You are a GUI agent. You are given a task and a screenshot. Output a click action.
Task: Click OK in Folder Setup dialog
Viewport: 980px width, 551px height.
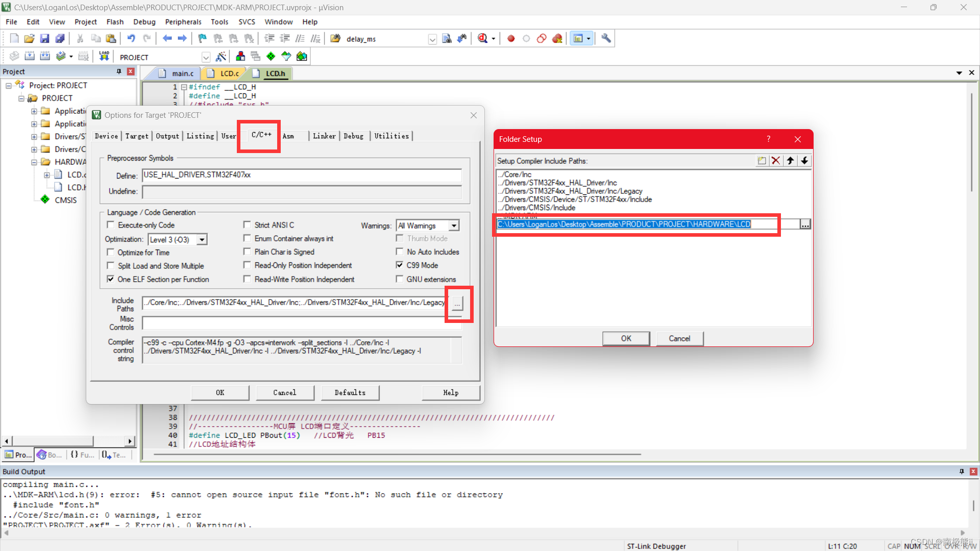[626, 339]
